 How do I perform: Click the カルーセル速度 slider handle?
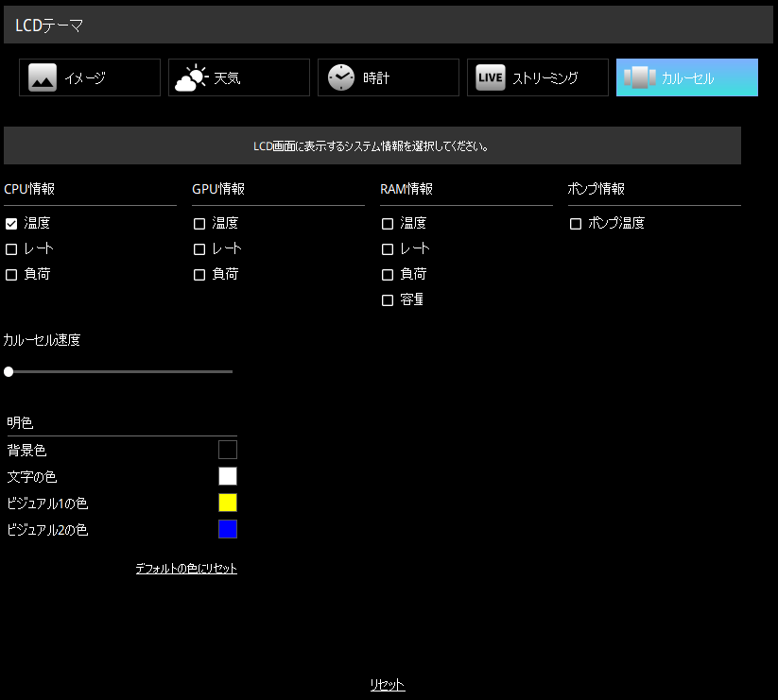pos(9,372)
